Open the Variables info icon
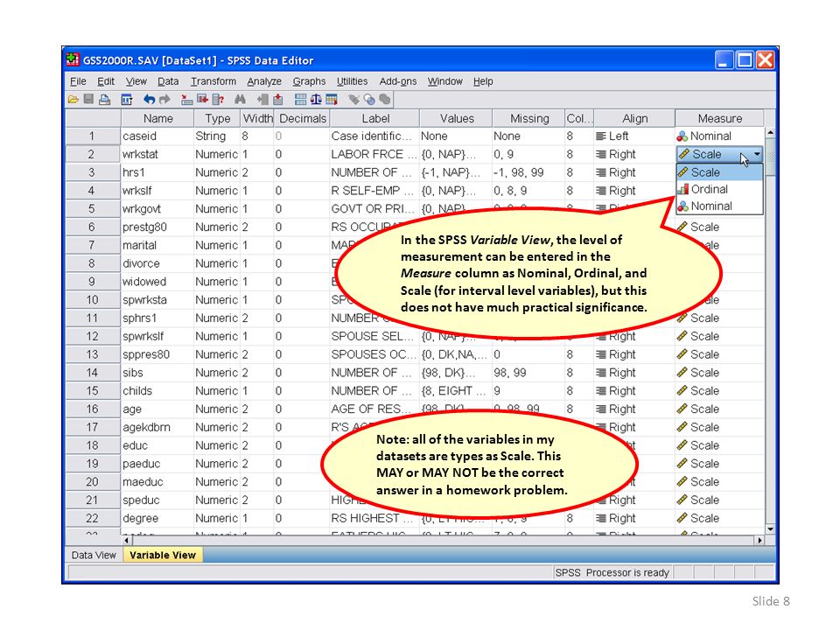The height and width of the screenshot is (630, 840). tap(218, 99)
